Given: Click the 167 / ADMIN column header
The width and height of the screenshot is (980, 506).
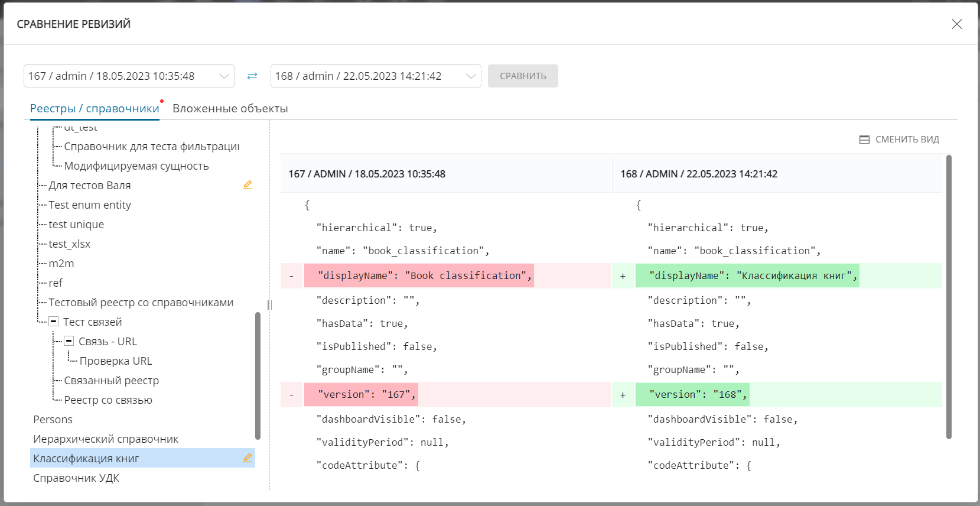Looking at the screenshot, I should coord(445,174).
